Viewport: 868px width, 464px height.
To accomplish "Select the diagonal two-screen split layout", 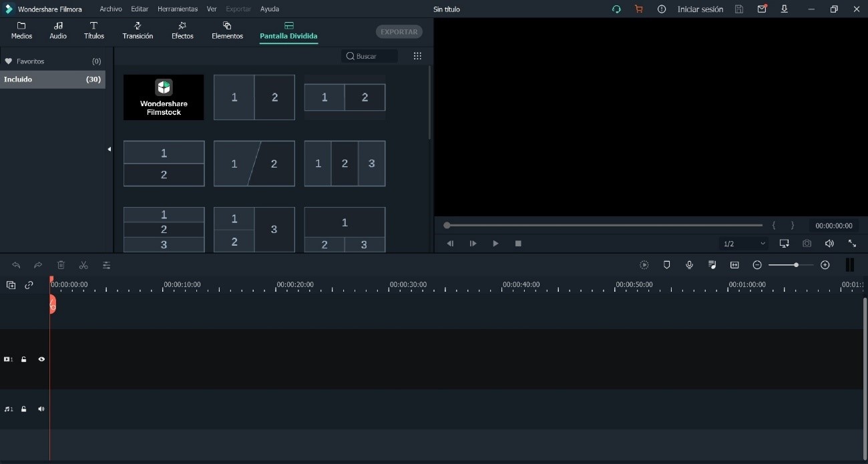I will click(254, 164).
